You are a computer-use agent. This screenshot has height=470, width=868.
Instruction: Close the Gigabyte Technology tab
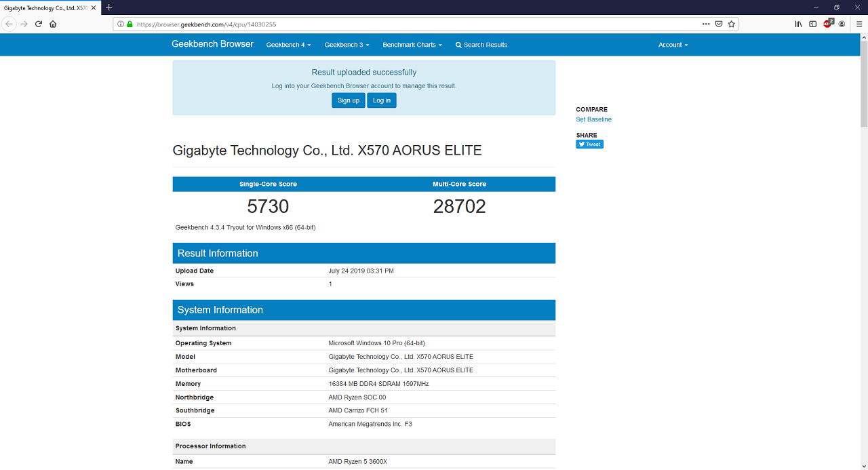point(94,7)
